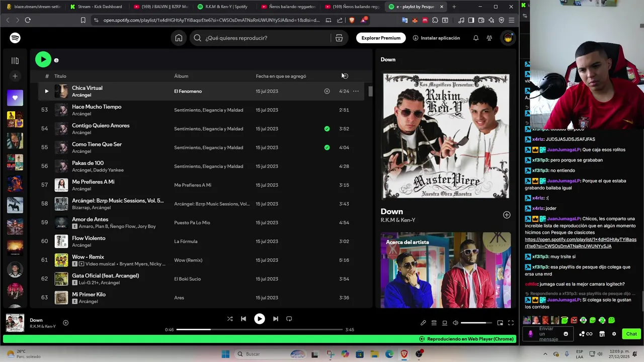Screen dimensions: 644x362
Task: Open browser extensions puzzle icon
Action: [x=435, y=20]
